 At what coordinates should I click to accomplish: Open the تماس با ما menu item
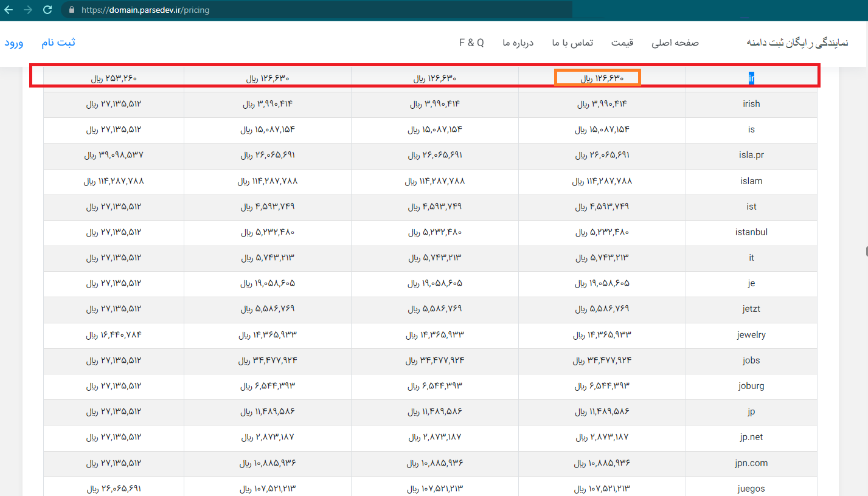coord(572,43)
